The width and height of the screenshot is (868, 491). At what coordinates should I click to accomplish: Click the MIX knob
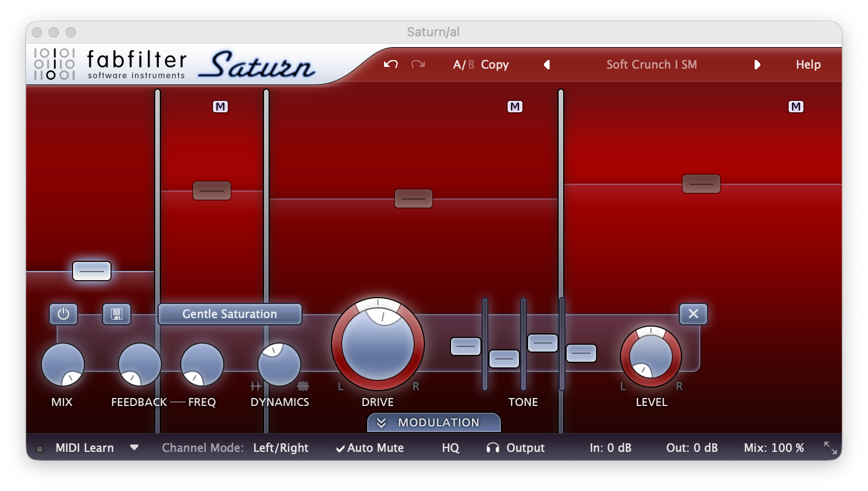tap(63, 365)
